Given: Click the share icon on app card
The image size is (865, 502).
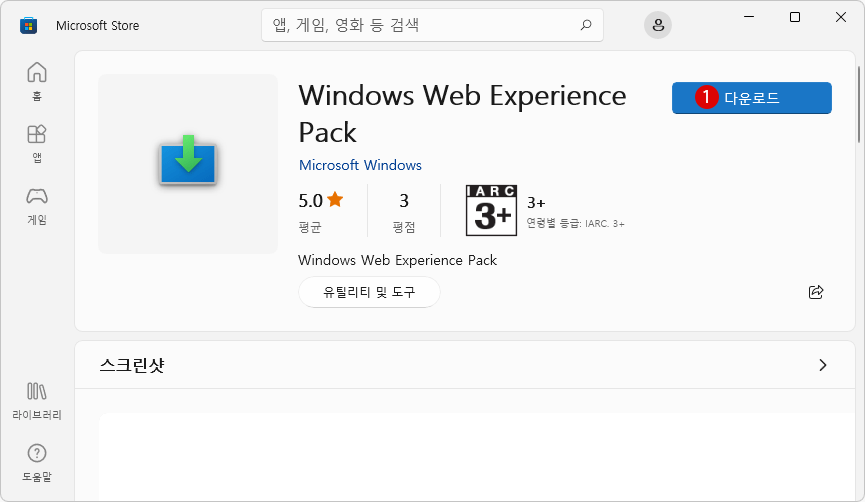Looking at the screenshot, I should coord(816,292).
